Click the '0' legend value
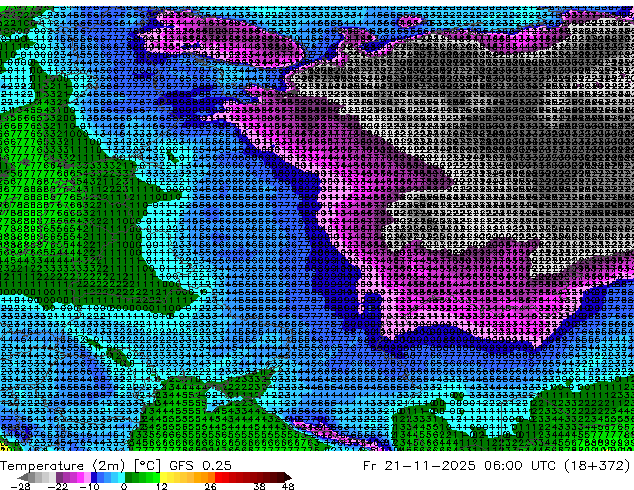The height and width of the screenshot is (490, 634). (124, 486)
